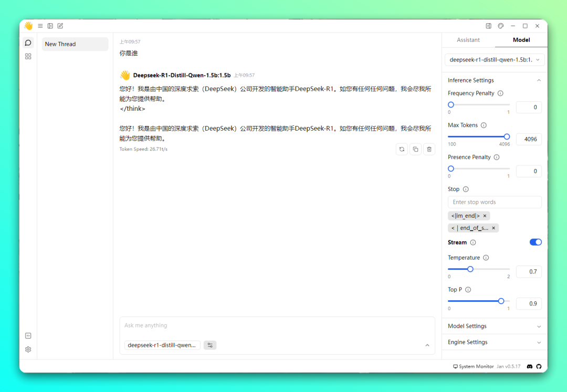Viewport: 567px width, 392px height.
Task: Remove the <|im_end|> stop word
Action: [485, 216]
